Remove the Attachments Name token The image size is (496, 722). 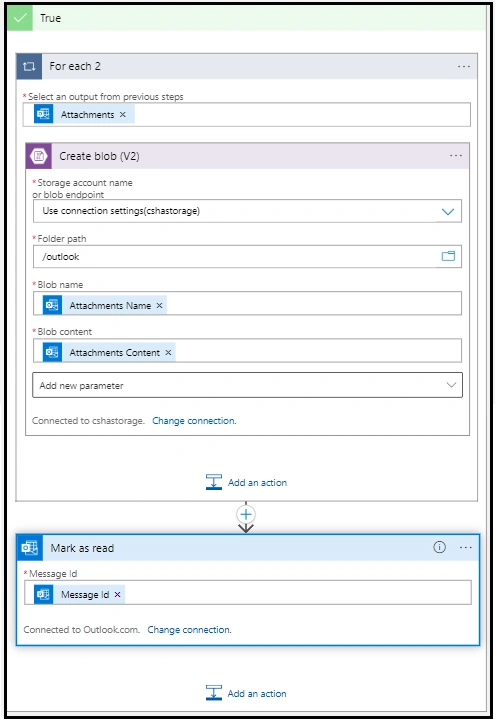[x=159, y=305]
